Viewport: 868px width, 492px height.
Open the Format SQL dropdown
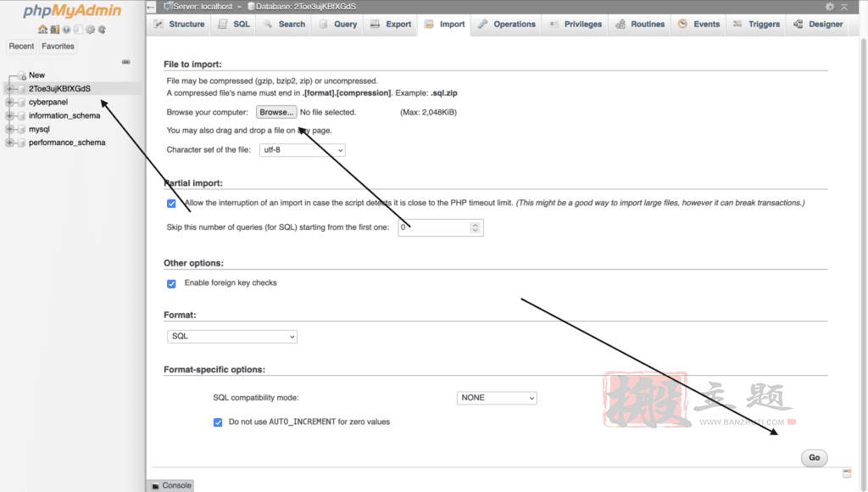pyautogui.click(x=232, y=336)
